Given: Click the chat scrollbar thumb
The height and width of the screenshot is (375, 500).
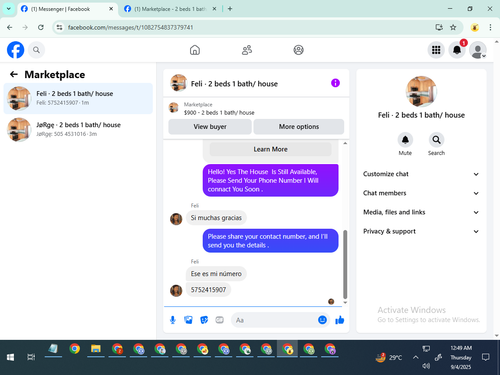Looking at the screenshot, I should [x=345, y=264].
